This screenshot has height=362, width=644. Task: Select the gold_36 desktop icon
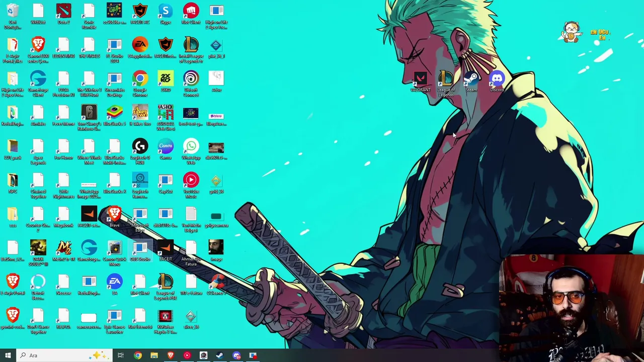click(x=216, y=183)
